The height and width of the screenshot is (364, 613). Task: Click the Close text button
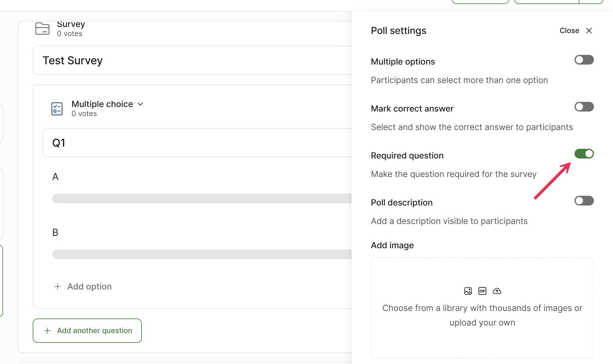(x=569, y=31)
